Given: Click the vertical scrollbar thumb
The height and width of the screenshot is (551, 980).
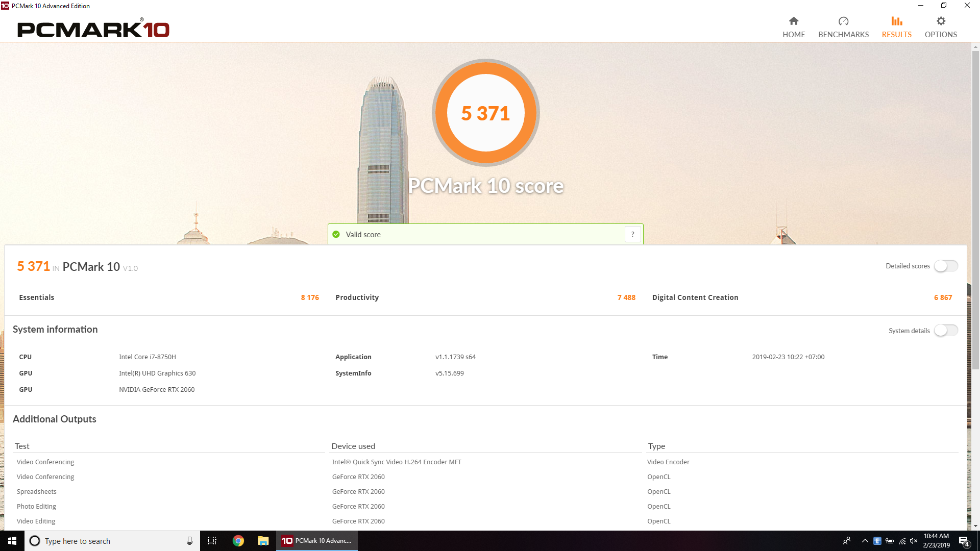Looking at the screenshot, I should pos(975,209).
